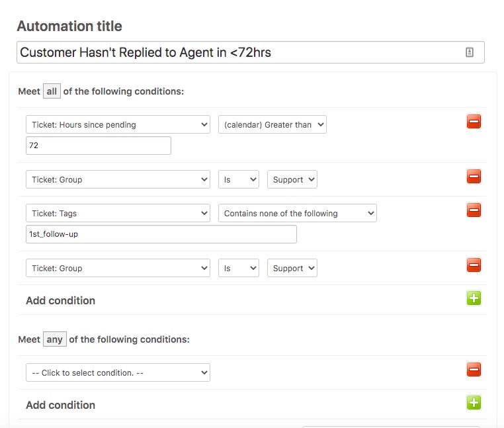Add condition to the 'all' section
Screen dimensions: 504x428
click(x=474, y=298)
